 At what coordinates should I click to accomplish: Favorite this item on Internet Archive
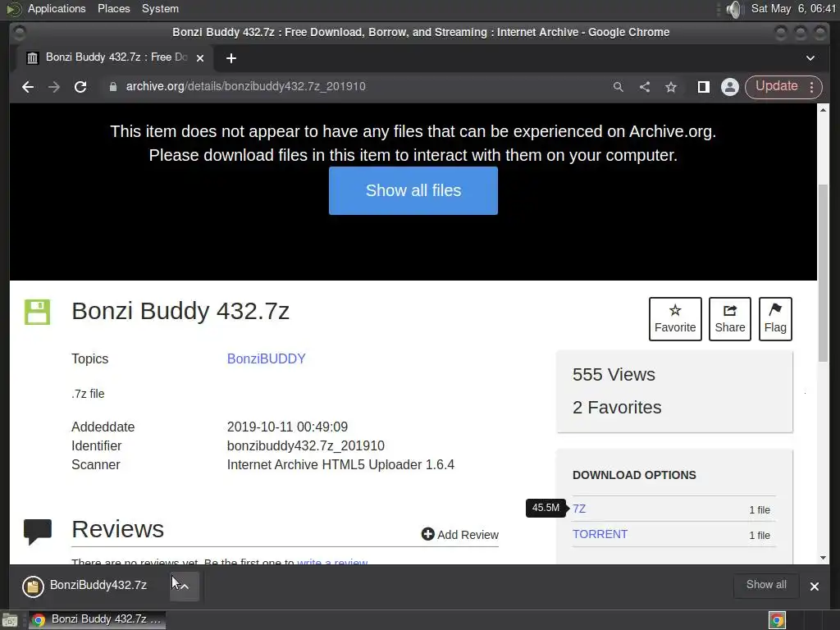click(675, 319)
